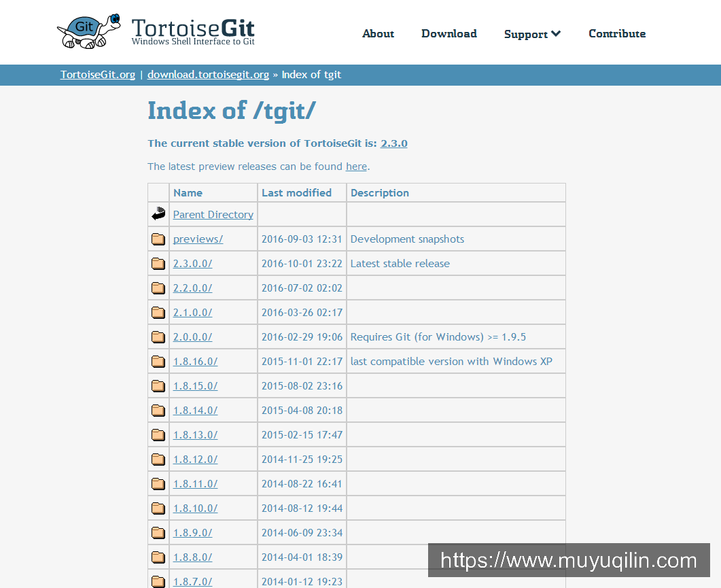Click the folder icon beside 2.1.0.0/
The height and width of the screenshot is (588, 721).
(x=158, y=313)
